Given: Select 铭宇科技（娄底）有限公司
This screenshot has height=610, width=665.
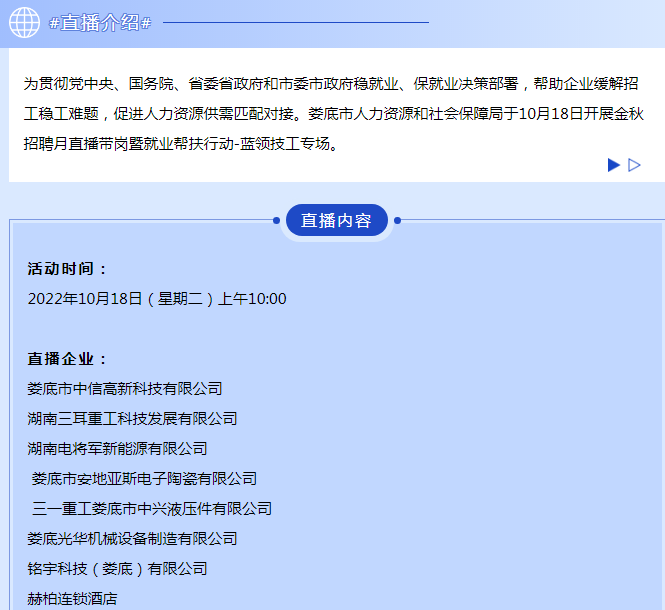Looking at the screenshot, I should 117,569.
